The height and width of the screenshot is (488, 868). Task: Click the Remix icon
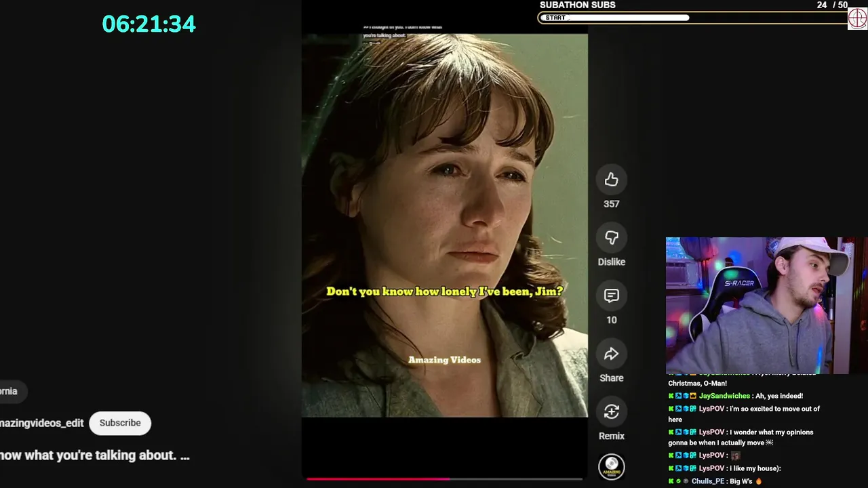[x=611, y=412]
